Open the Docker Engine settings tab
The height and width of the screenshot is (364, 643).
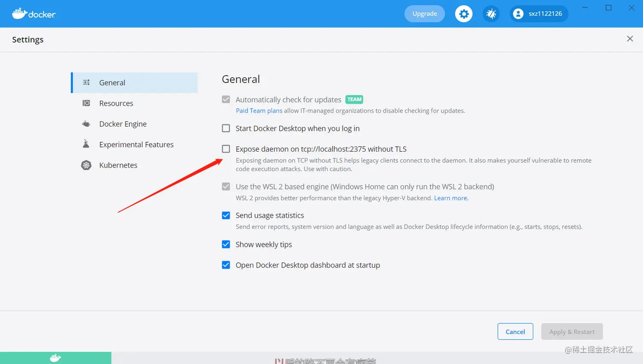pyautogui.click(x=134, y=124)
